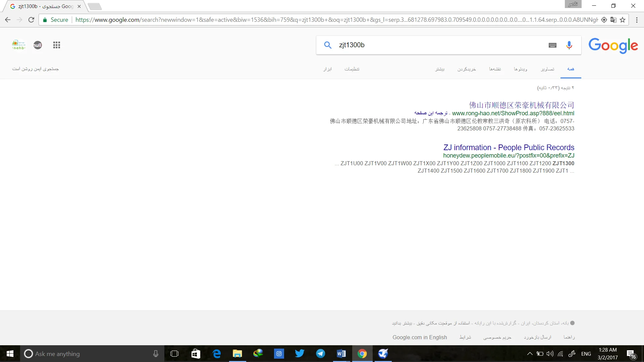Open the Google apps grid menu

pyautogui.click(x=56, y=45)
